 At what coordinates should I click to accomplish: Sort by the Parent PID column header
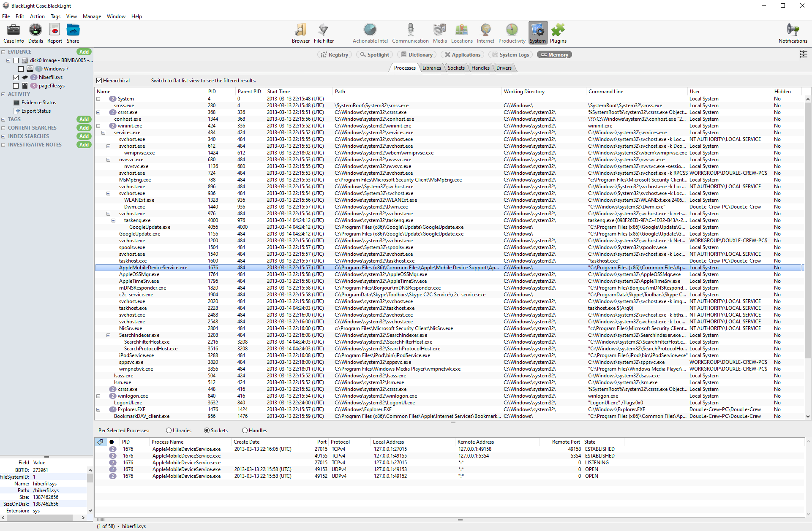(x=249, y=92)
